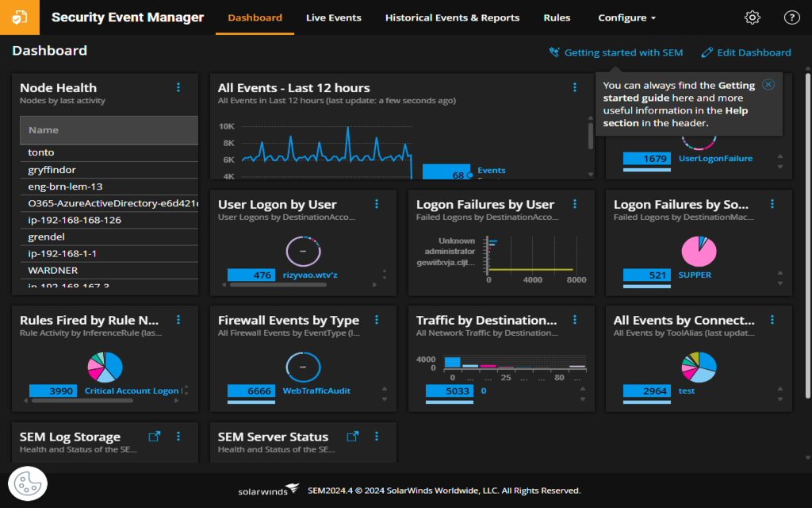Open the help question mark icon
This screenshot has height=508, width=812.
pyautogui.click(x=791, y=17)
